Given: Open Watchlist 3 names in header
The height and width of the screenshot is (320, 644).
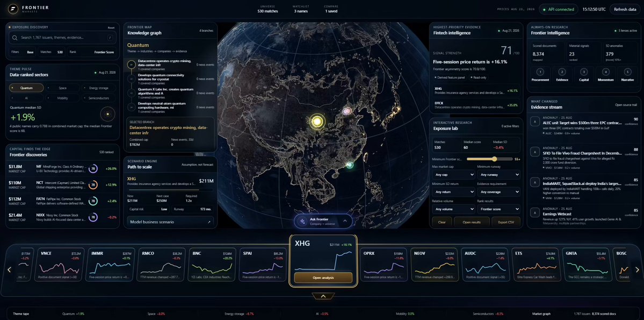Looking at the screenshot, I should tap(301, 9).
